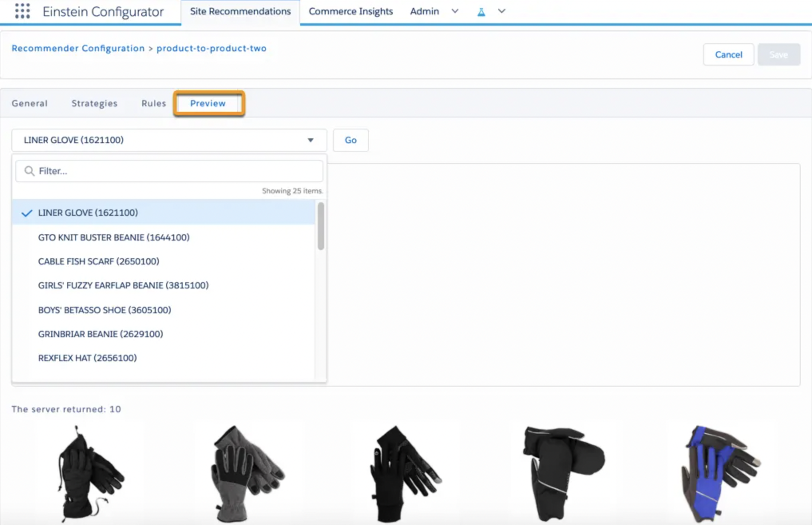Expand the Admin menu chevron
The image size is (812, 525).
click(x=455, y=11)
